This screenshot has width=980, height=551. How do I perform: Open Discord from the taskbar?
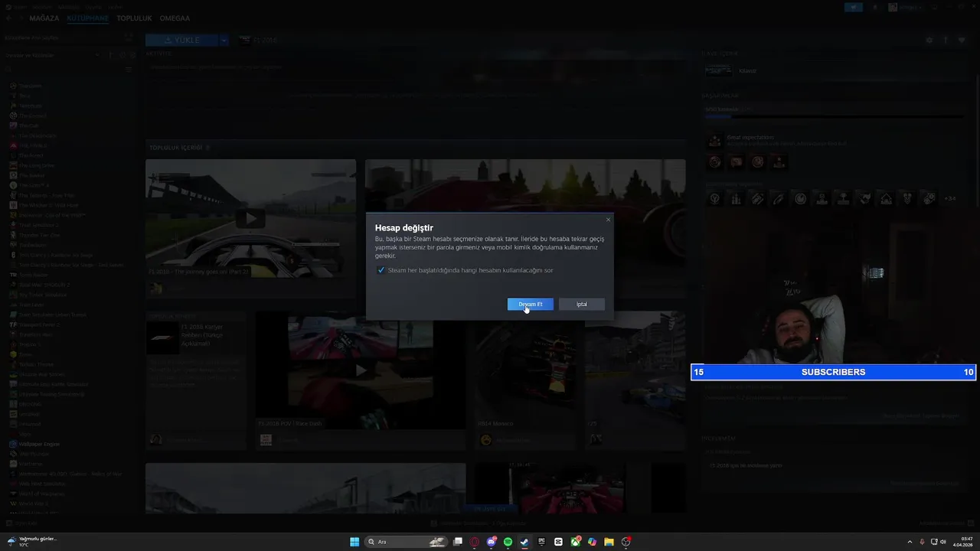[x=492, y=542]
